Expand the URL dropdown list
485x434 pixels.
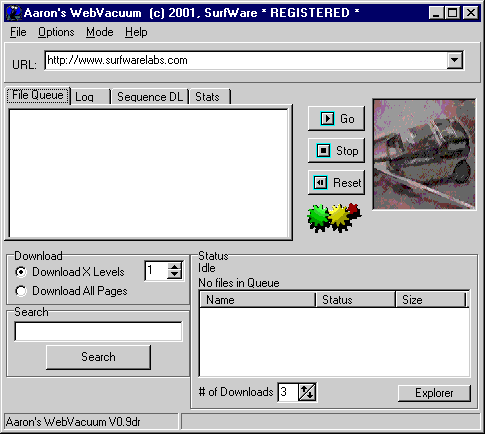[x=454, y=60]
